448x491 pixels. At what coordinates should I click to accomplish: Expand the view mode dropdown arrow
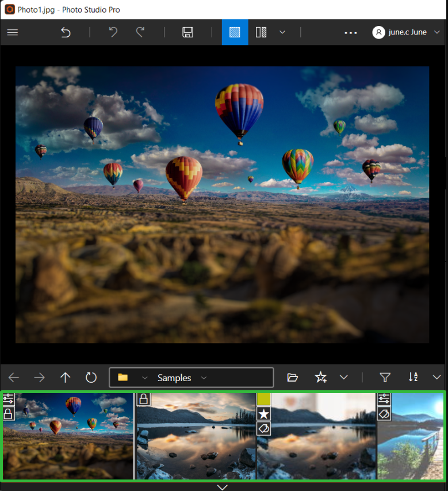tap(282, 32)
